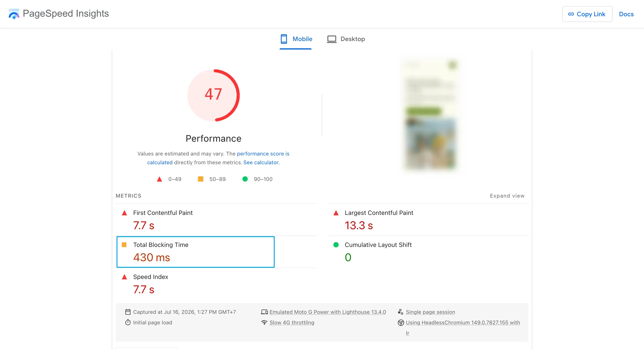Click the mobile phone icon
This screenshot has height=350, width=644.
(x=284, y=39)
